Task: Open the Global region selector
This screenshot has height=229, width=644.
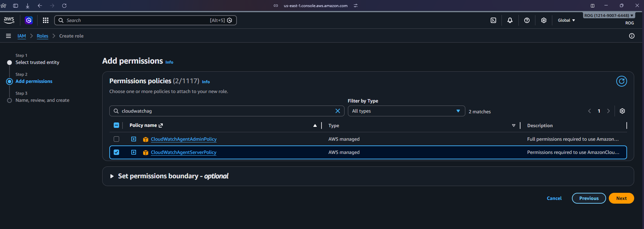Action: (x=566, y=20)
